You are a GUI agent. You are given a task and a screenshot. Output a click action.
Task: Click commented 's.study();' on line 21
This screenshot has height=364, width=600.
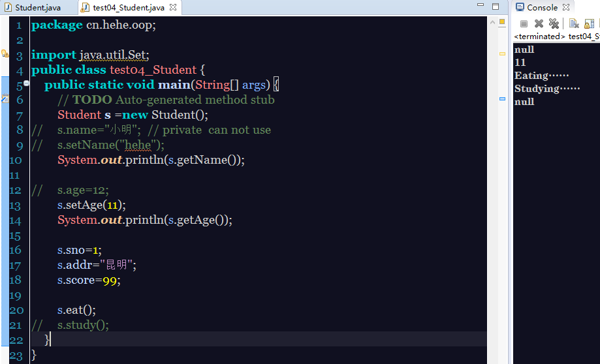coord(83,325)
